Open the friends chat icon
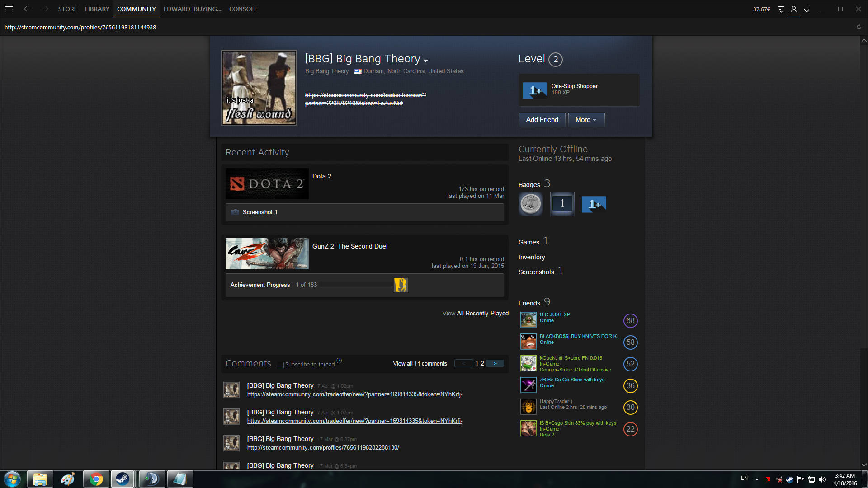Image resolution: width=868 pixels, height=488 pixels. 781,9
